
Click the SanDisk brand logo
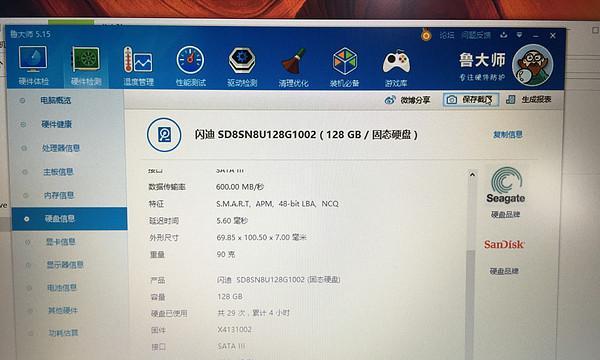tap(504, 244)
